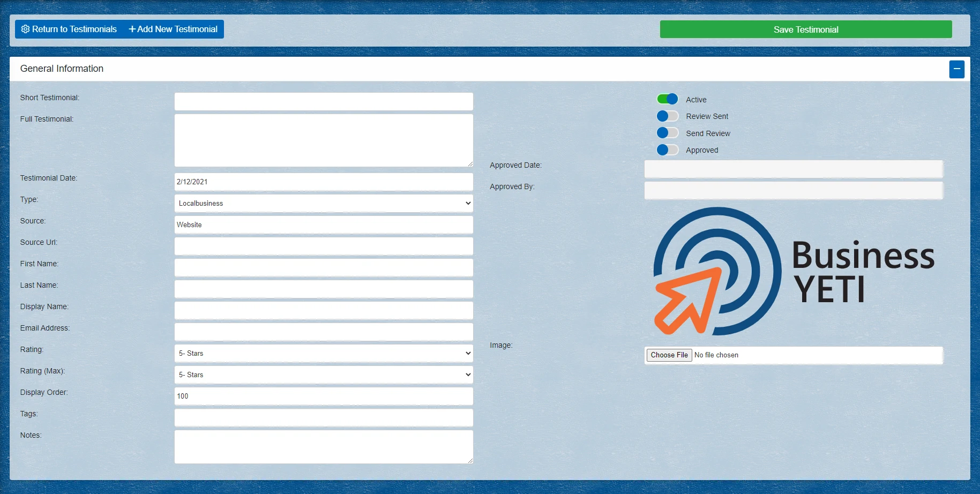Image resolution: width=980 pixels, height=494 pixels.
Task: Collapse the General Information panel
Action: coord(956,69)
